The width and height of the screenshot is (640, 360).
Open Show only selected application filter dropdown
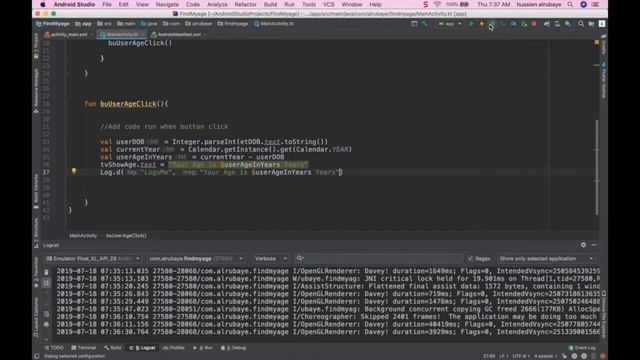click(x=546, y=259)
